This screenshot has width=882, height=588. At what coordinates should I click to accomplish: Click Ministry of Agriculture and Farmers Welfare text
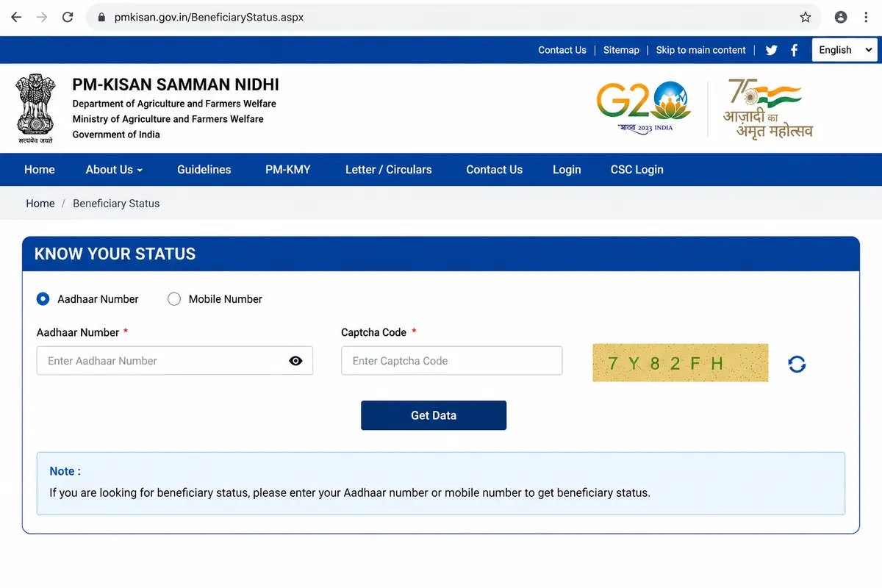(168, 119)
